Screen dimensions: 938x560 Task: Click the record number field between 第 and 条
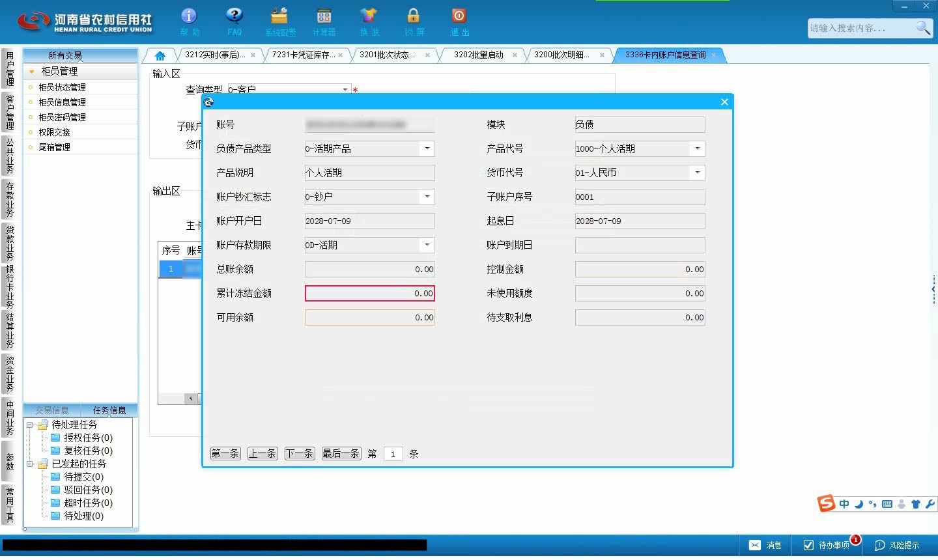(x=393, y=454)
